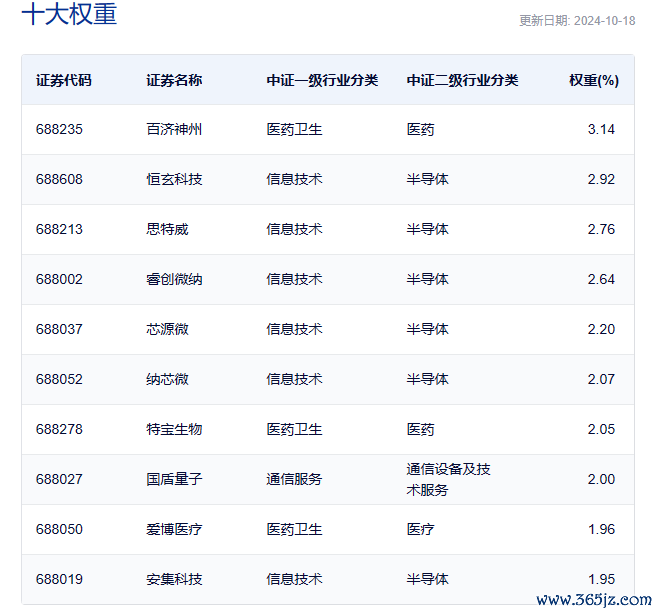Select security code 688235
659x615 pixels.
point(59,129)
